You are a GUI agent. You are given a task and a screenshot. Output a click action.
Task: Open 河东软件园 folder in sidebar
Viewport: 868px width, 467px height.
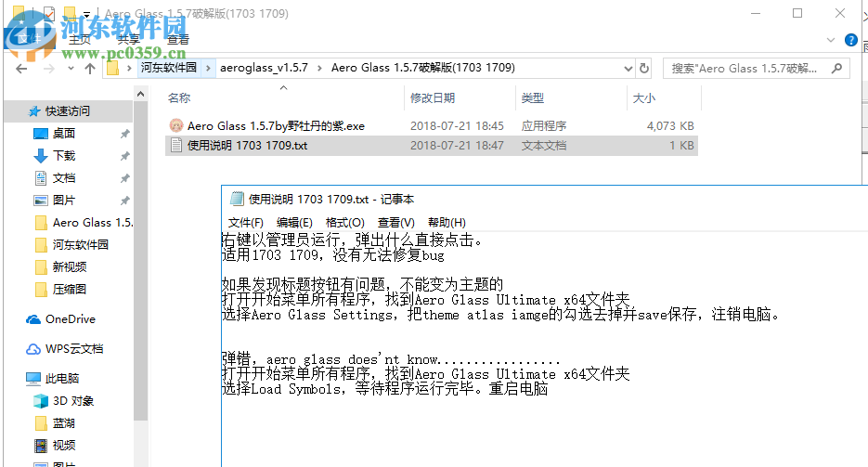pyautogui.click(x=81, y=244)
